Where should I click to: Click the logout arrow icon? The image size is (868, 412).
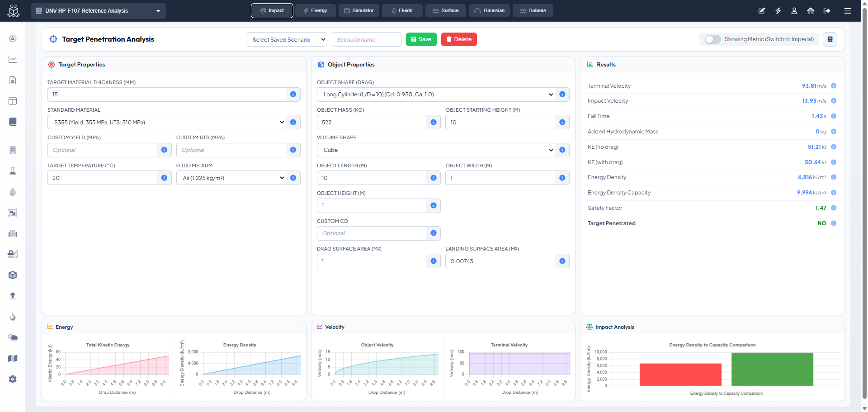[827, 11]
